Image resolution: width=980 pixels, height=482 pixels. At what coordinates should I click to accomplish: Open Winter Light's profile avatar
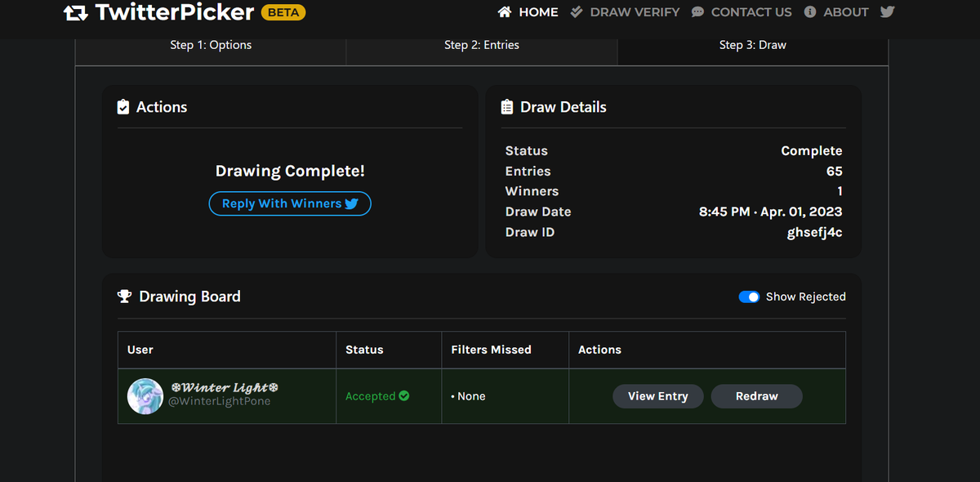pyautogui.click(x=145, y=396)
